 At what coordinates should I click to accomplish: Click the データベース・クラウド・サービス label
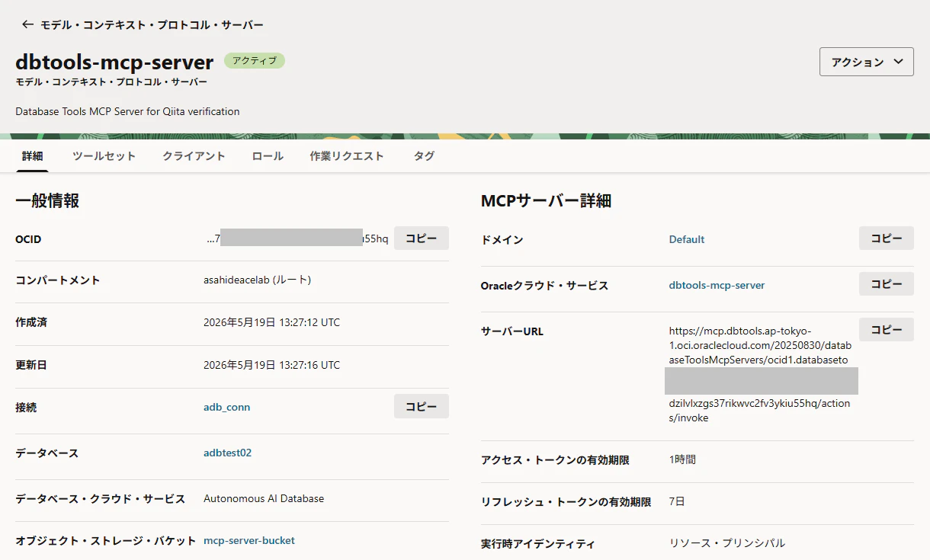tap(100, 498)
